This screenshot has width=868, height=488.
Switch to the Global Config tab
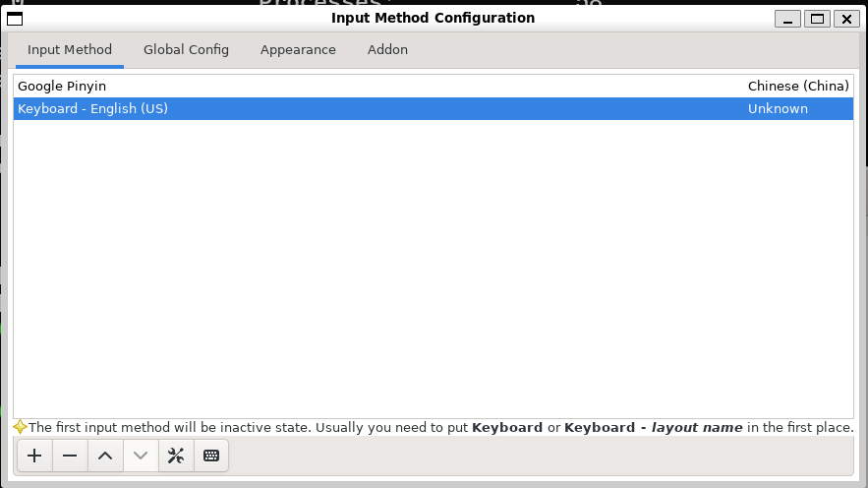tap(186, 49)
